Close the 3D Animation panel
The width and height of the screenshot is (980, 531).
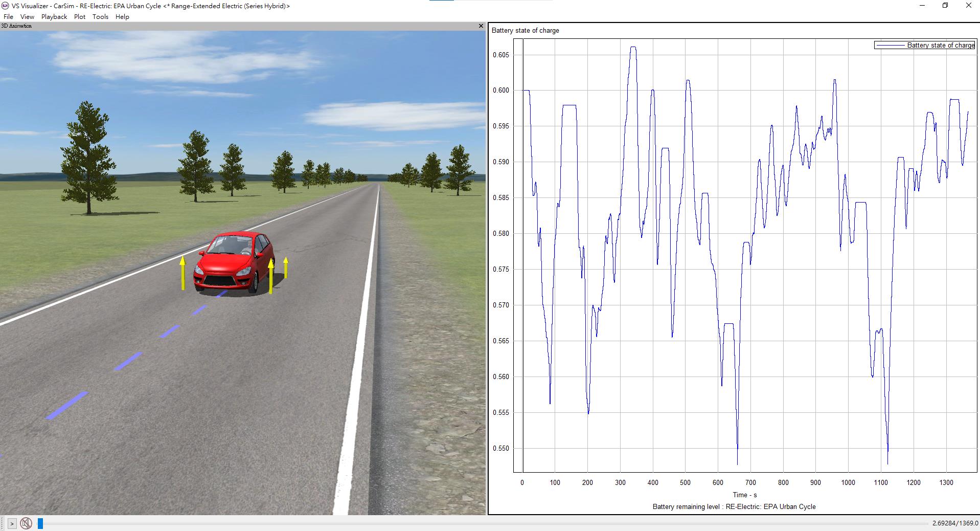click(x=481, y=26)
